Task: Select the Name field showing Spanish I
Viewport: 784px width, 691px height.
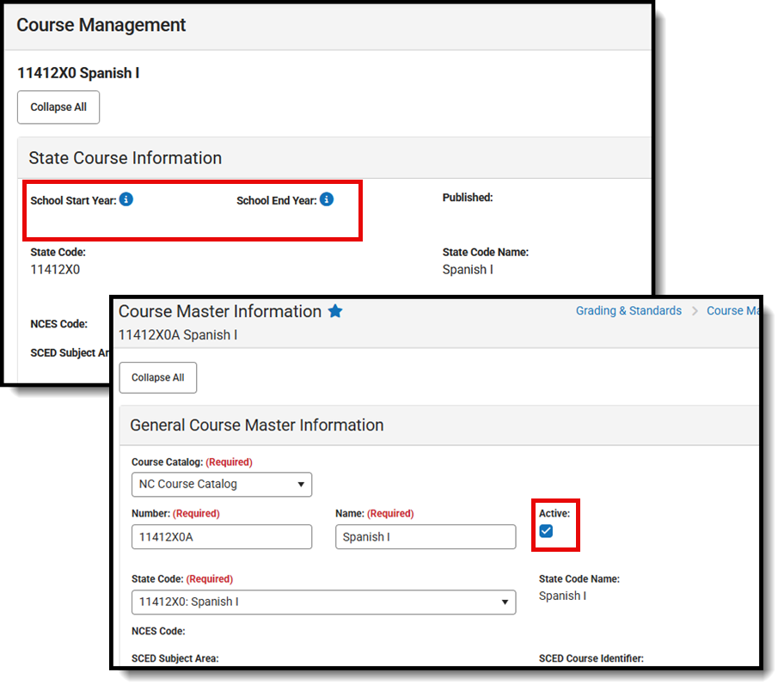Action: (425, 536)
